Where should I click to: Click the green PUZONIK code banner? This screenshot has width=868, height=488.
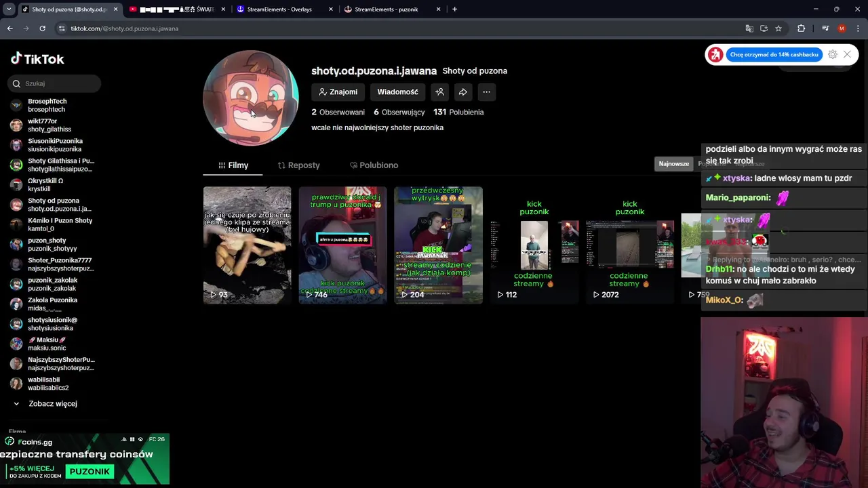click(90, 471)
